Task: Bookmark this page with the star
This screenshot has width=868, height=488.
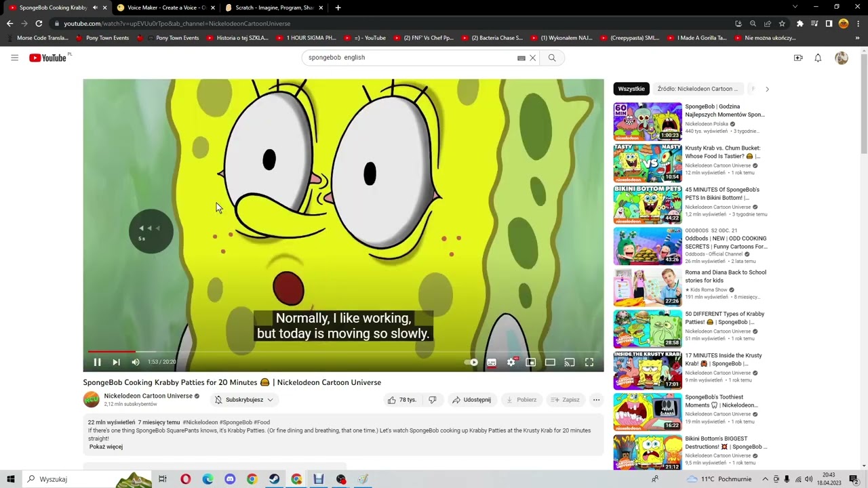Action: click(x=782, y=24)
